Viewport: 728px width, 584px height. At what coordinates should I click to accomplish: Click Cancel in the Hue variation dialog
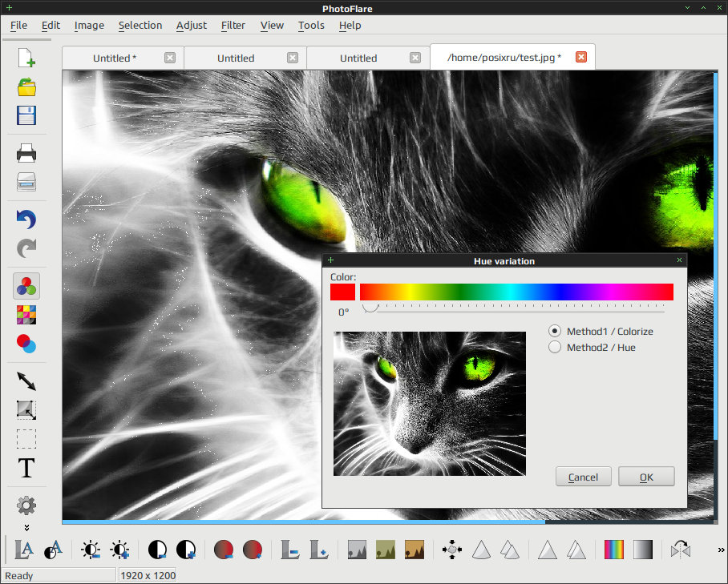tap(583, 477)
